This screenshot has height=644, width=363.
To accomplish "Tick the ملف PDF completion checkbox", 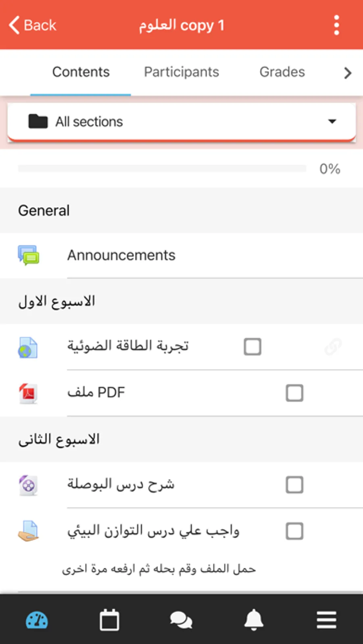I will pos(294,393).
